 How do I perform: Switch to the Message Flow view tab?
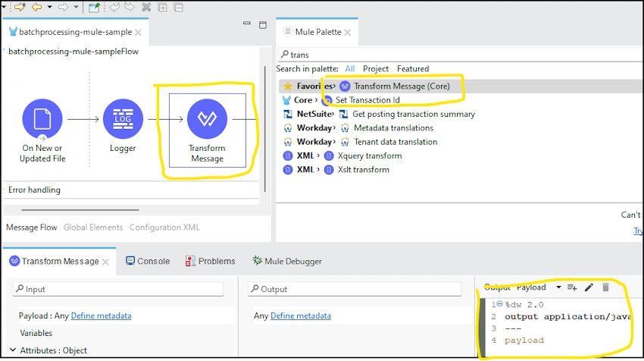click(31, 228)
